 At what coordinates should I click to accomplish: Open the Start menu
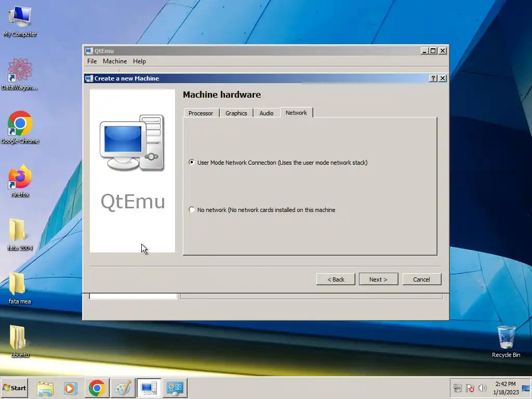point(14,388)
